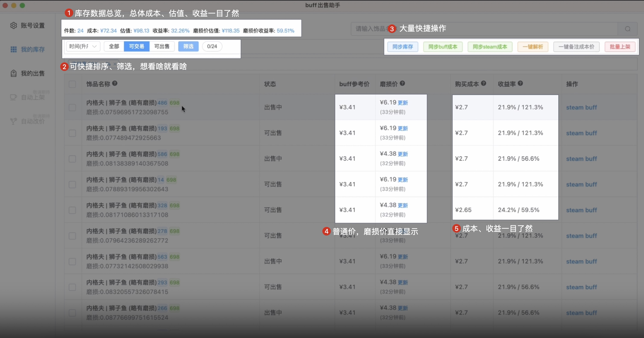
Task: Click buff link in item 486 row
Action: [591, 107]
